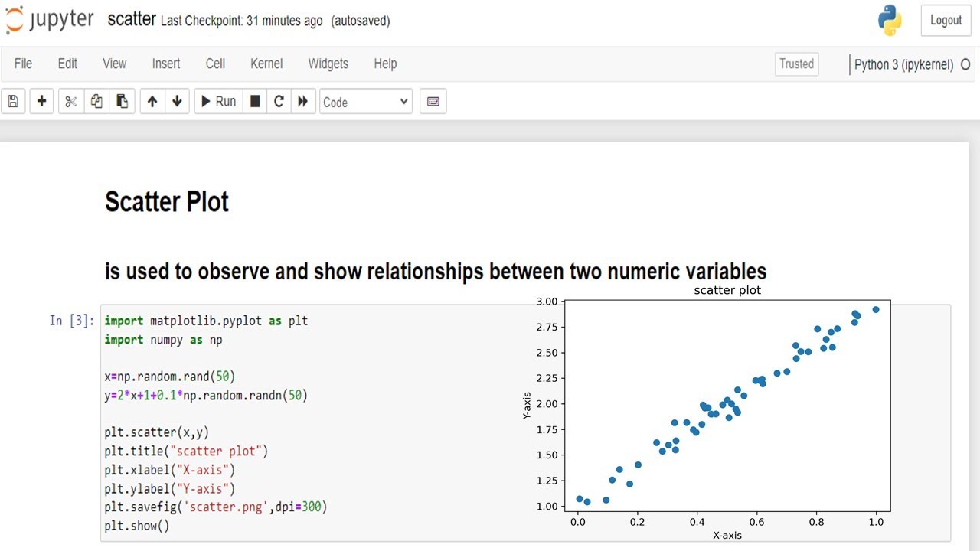Open the Insert menu
Screen dimensions: 980x551
[166, 64]
